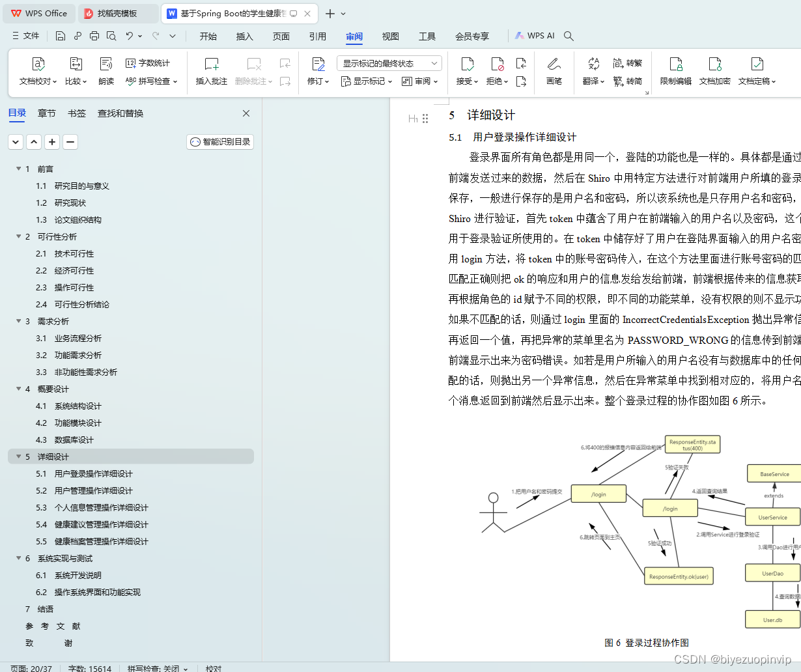The width and height of the screenshot is (801, 672).
Task: Click the save document icon
Action: [61, 36]
